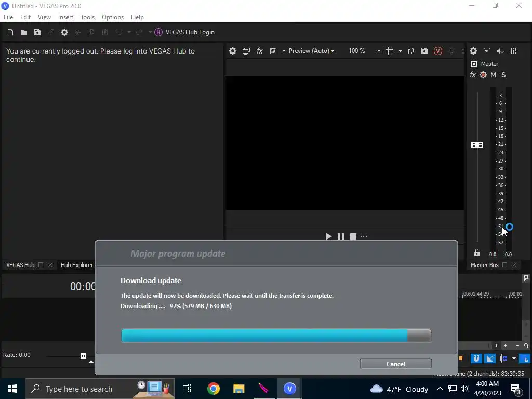Open the Split Screen View dropdown arrow
The height and width of the screenshot is (399, 532).
click(284, 51)
